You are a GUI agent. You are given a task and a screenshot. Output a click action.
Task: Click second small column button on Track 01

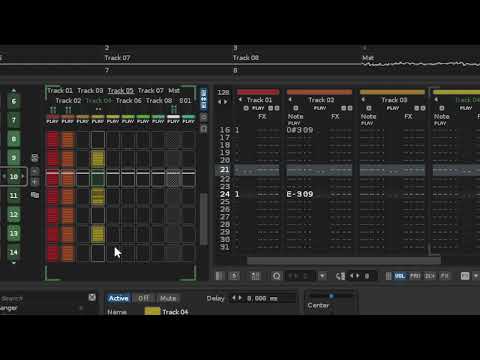[x=277, y=108]
